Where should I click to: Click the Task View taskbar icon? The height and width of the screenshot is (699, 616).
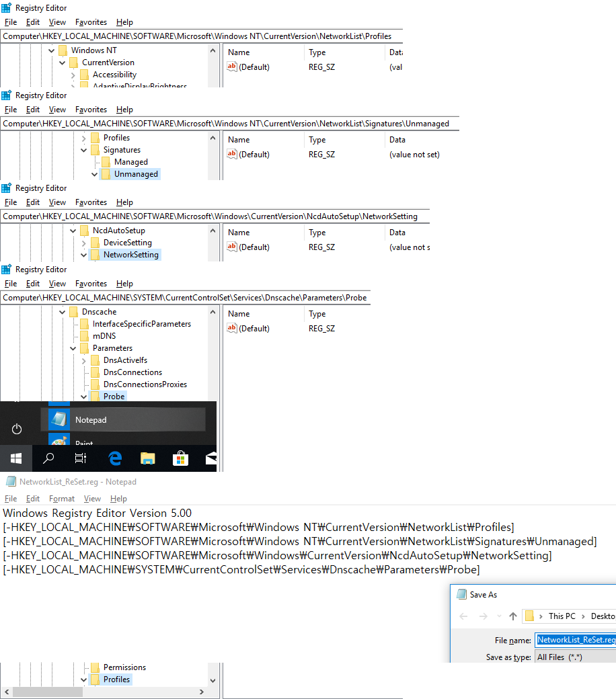pos(81,458)
